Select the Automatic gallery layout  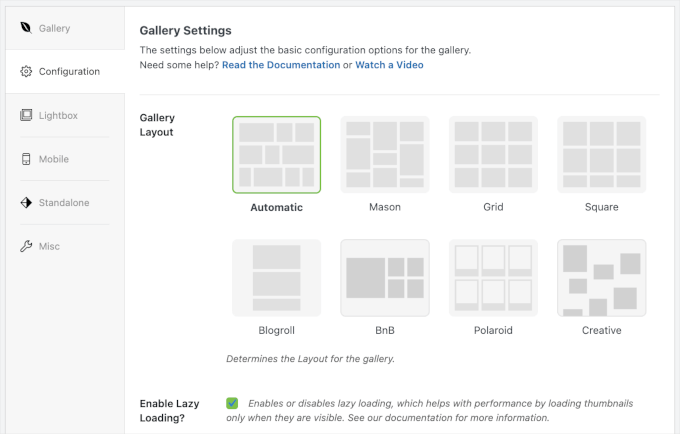tap(277, 155)
